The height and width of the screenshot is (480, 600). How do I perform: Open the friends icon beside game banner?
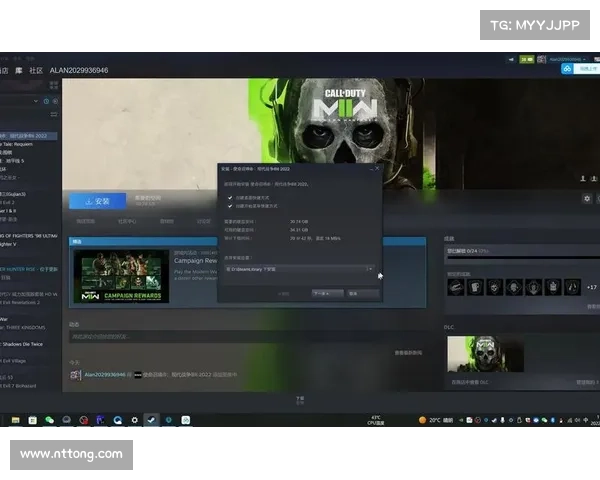click(x=583, y=179)
